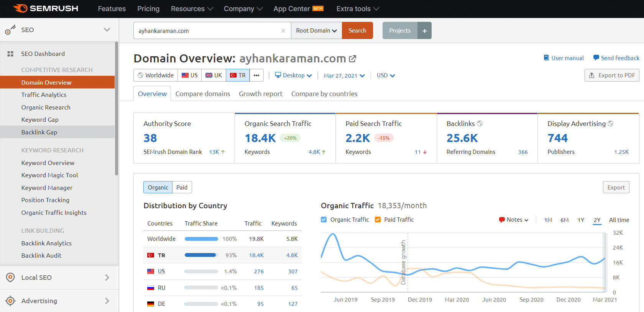644x312 pixels.
Task: Open more countries ellipsis button
Action: [x=256, y=75]
